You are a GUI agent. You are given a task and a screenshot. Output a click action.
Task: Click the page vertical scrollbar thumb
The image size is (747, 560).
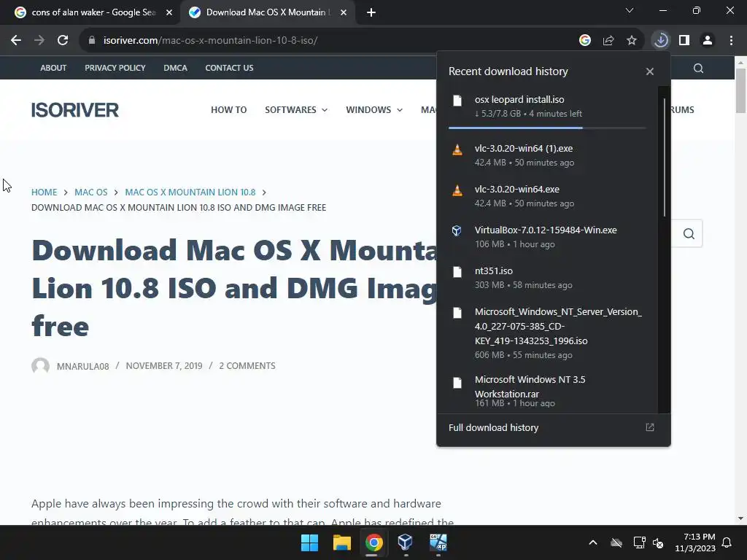click(x=740, y=90)
